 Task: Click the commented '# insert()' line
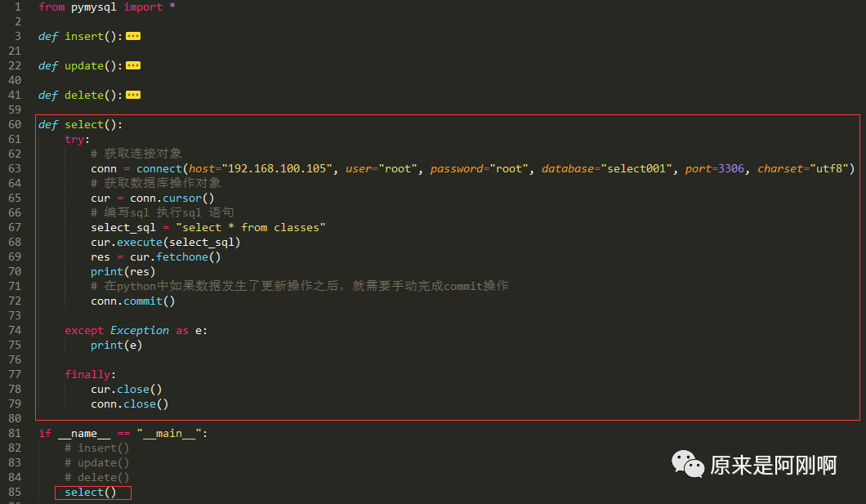[96, 448]
